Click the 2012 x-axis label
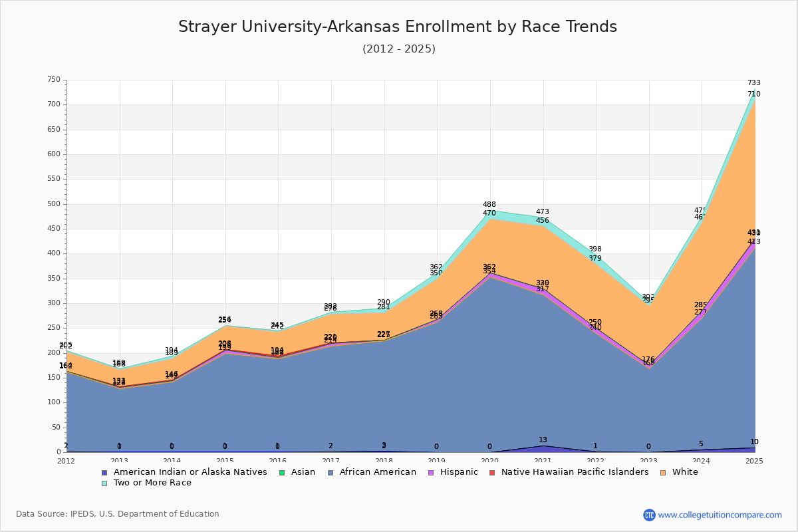Screen dimensions: 798x532 66,461
